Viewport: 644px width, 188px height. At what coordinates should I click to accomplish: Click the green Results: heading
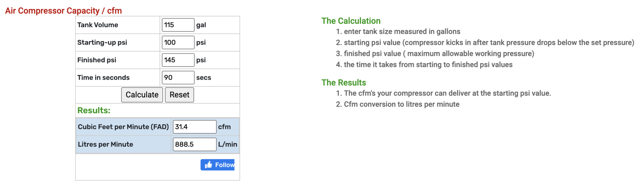pyautogui.click(x=94, y=110)
